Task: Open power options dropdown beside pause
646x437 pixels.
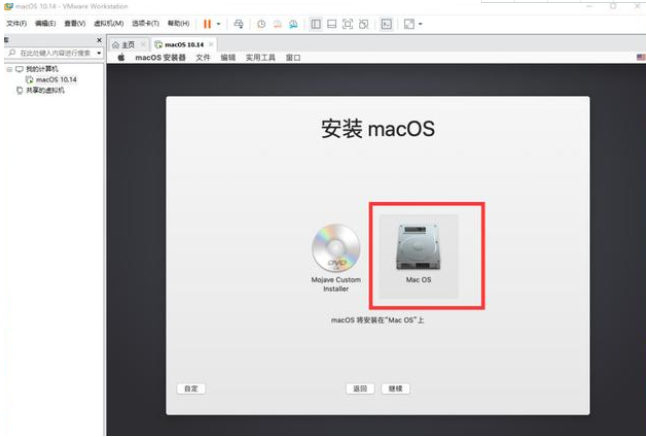Action: click(x=218, y=23)
